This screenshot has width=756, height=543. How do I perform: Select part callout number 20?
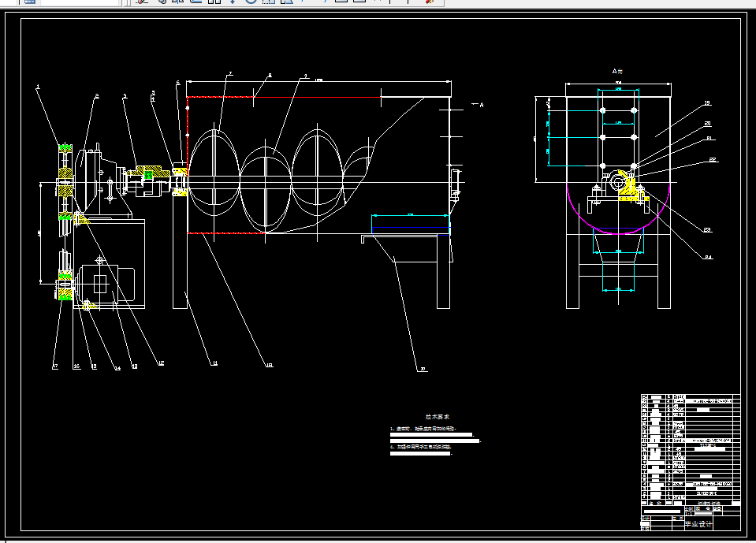pos(708,124)
